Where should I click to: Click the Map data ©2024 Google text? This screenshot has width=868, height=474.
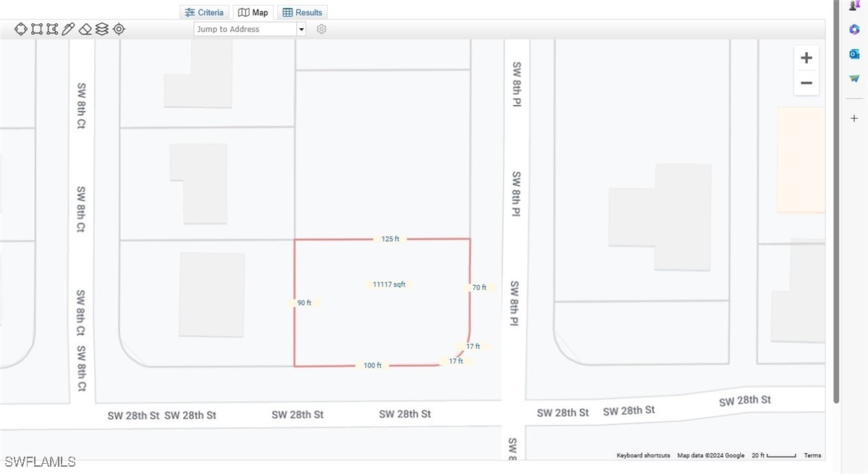click(x=711, y=455)
